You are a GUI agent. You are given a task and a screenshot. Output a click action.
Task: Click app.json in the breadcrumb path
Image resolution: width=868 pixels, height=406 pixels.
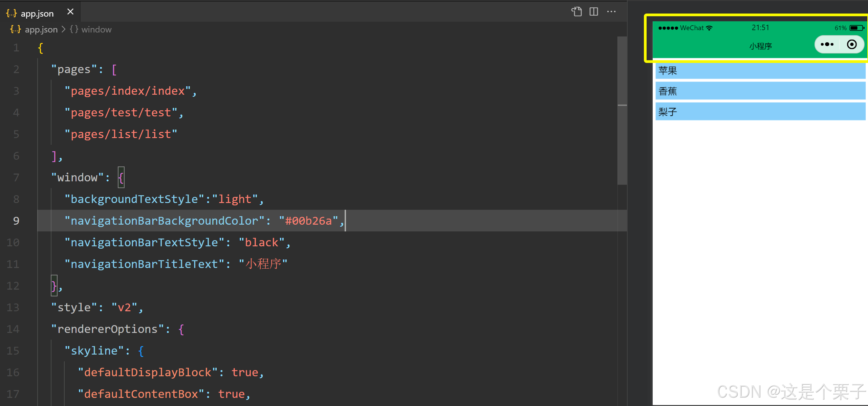pyautogui.click(x=41, y=29)
